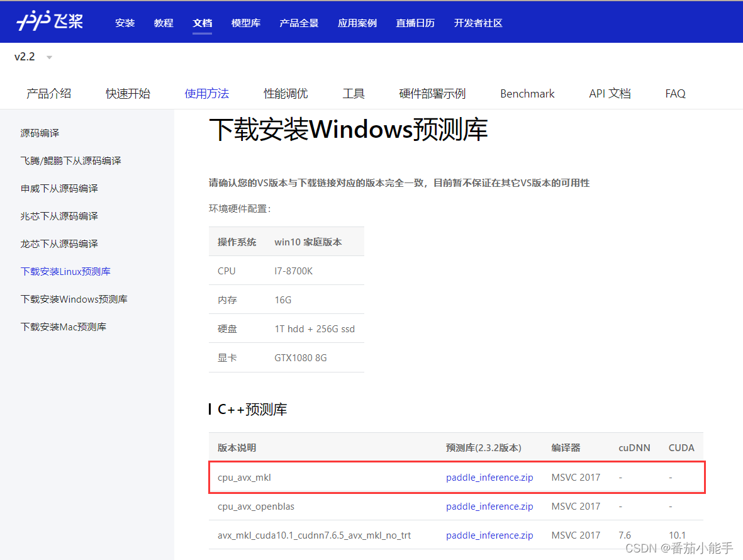Click the cpu_avx_mkl table cell
Screen dimensions: 743x560
[245, 478]
